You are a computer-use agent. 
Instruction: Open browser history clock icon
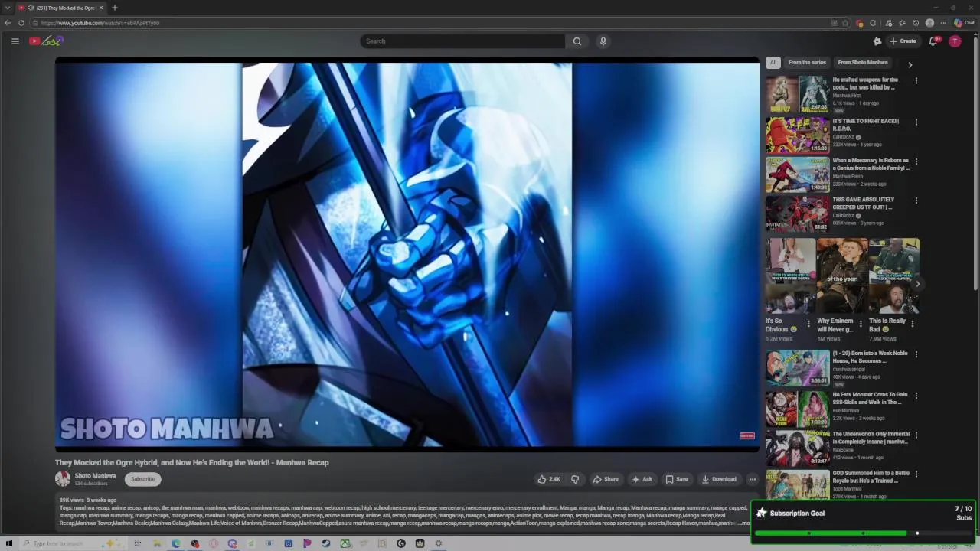click(916, 23)
